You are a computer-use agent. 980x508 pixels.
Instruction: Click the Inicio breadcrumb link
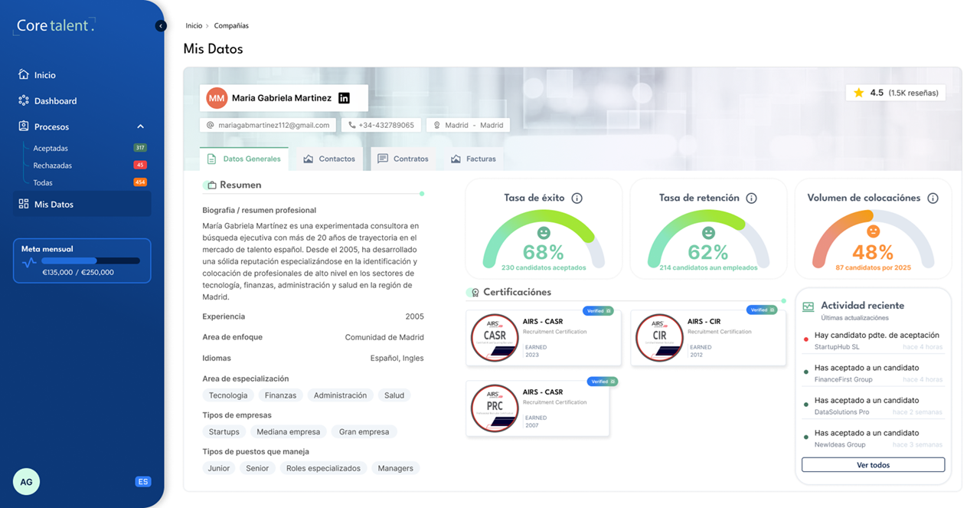(194, 26)
